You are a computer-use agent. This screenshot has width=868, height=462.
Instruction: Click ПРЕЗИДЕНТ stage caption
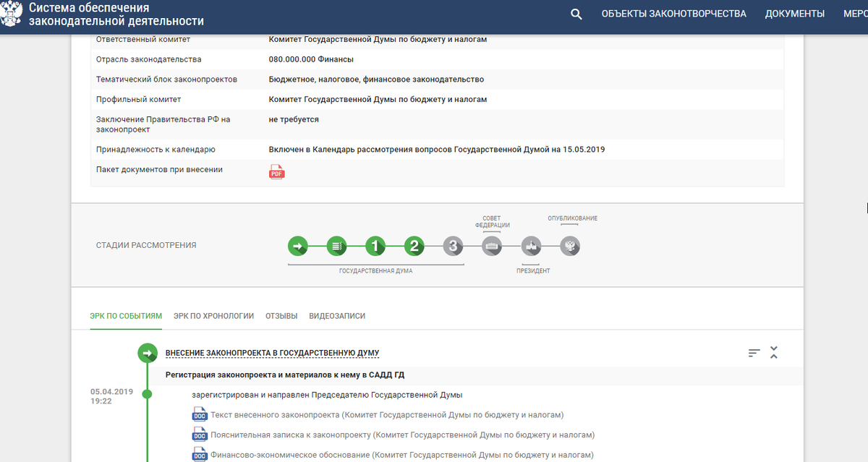click(x=533, y=271)
